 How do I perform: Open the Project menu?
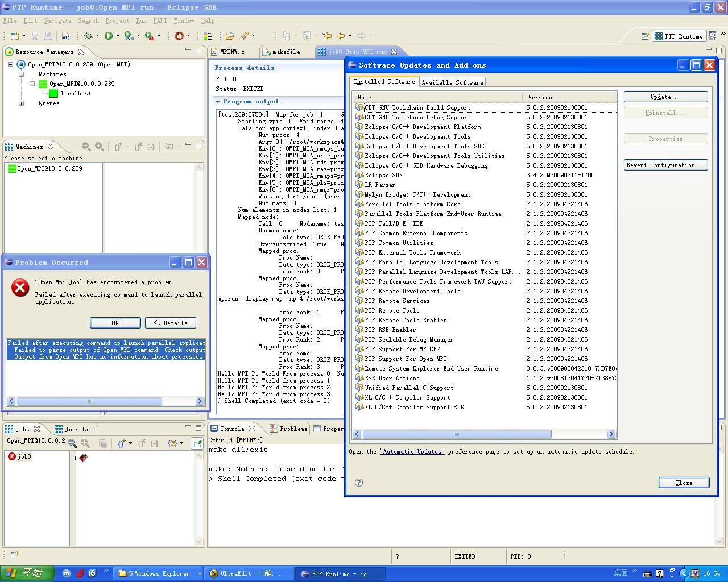pyautogui.click(x=117, y=20)
